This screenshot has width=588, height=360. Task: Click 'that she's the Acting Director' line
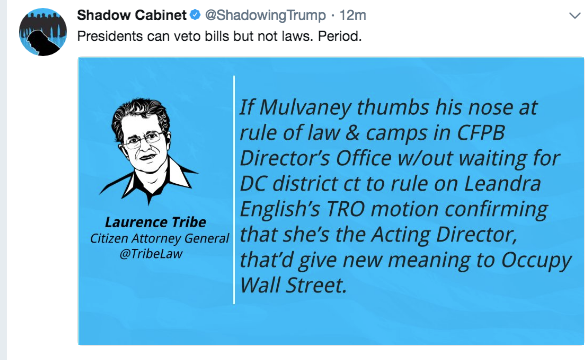(x=378, y=235)
